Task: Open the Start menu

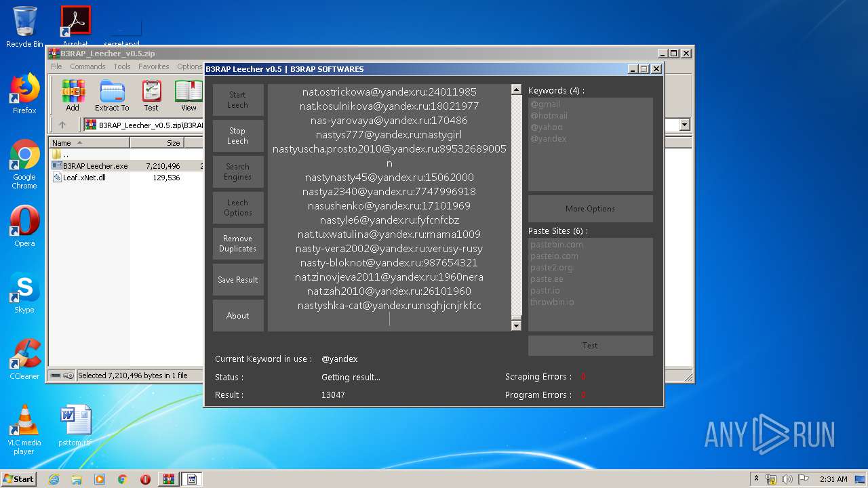Action: (19, 479)
